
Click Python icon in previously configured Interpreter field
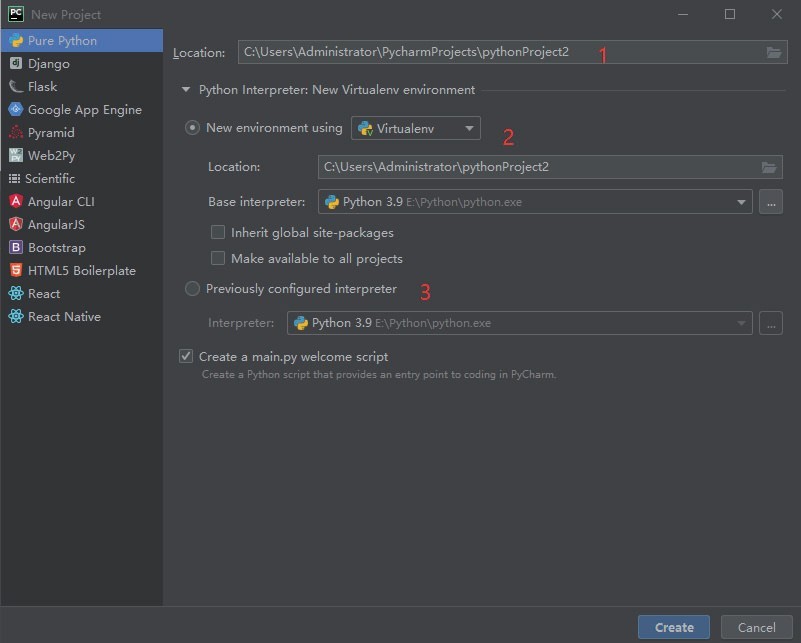point(301,323)
